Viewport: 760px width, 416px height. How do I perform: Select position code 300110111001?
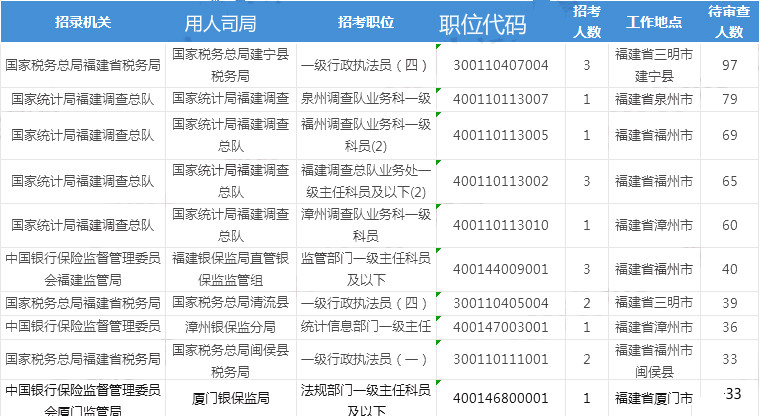501,359
